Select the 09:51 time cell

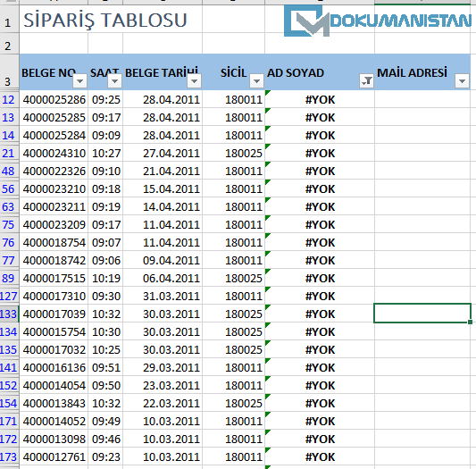[105, 367]
